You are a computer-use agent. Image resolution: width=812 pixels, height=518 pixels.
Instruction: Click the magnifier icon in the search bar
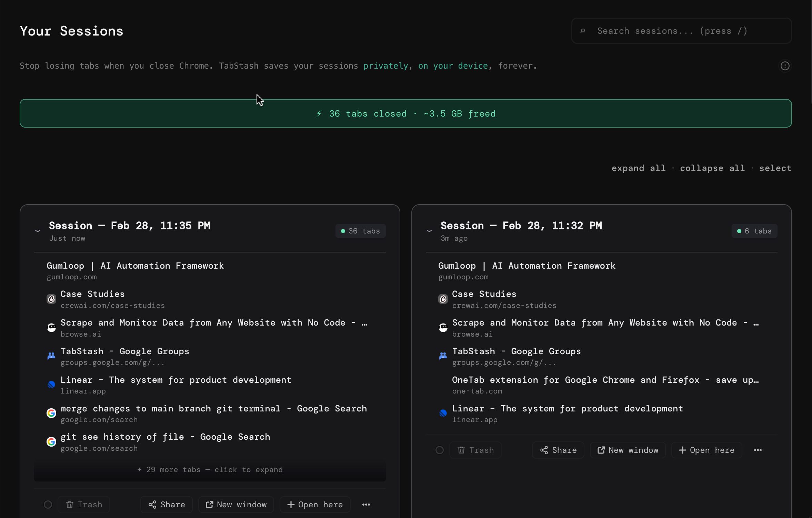(x=582, y=31)
